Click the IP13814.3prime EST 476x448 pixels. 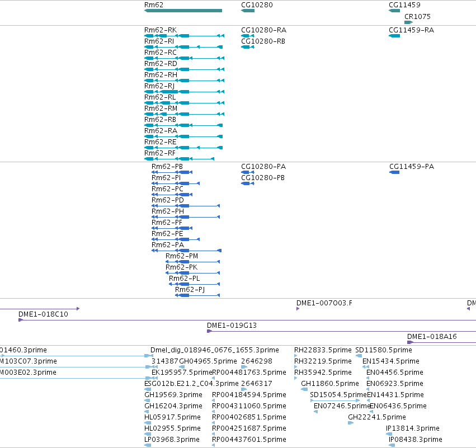click(413, 428)
